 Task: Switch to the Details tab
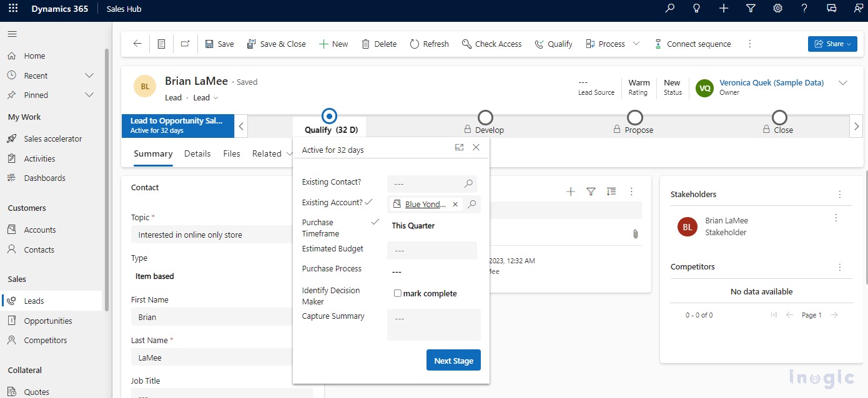click(x=197, y=153)
